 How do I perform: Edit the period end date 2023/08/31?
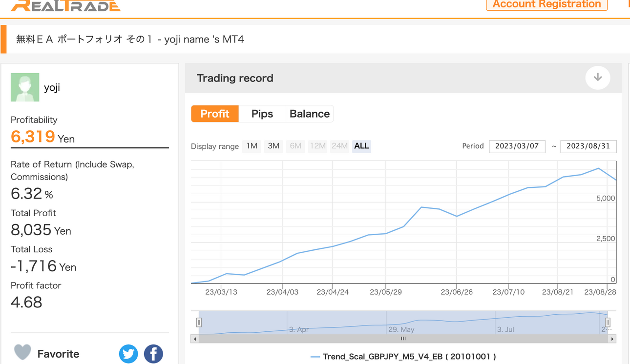coord(588,146)
